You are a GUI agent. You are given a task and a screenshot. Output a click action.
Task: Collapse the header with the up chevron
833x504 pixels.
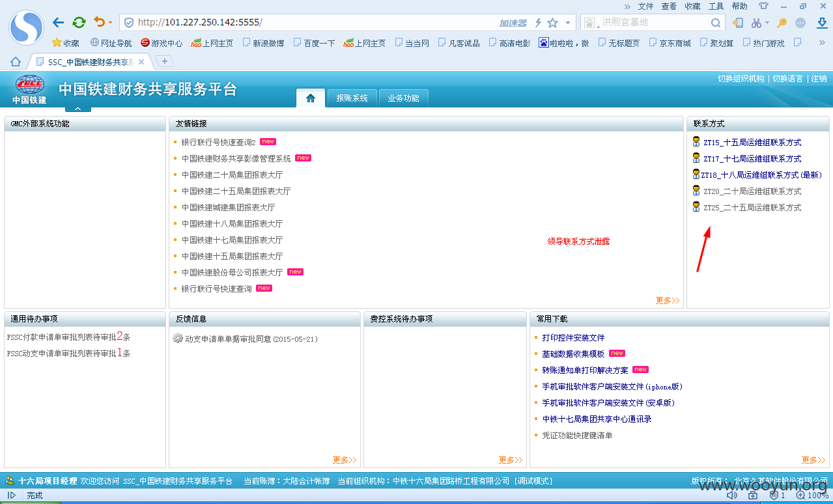tap(78, 109)
